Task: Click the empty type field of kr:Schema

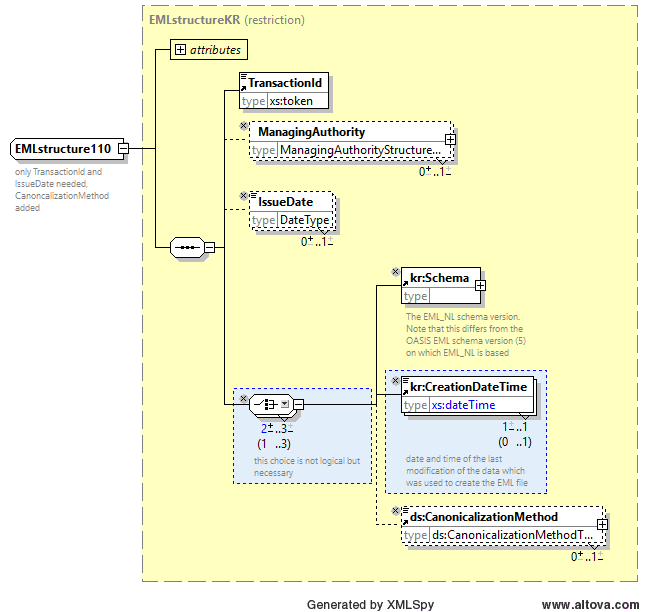Action: pos(455,296)
